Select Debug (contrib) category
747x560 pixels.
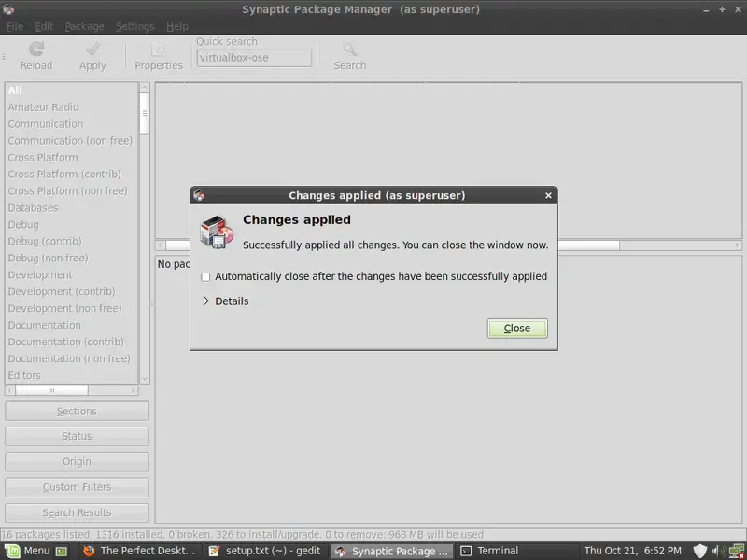click(72, 241)
